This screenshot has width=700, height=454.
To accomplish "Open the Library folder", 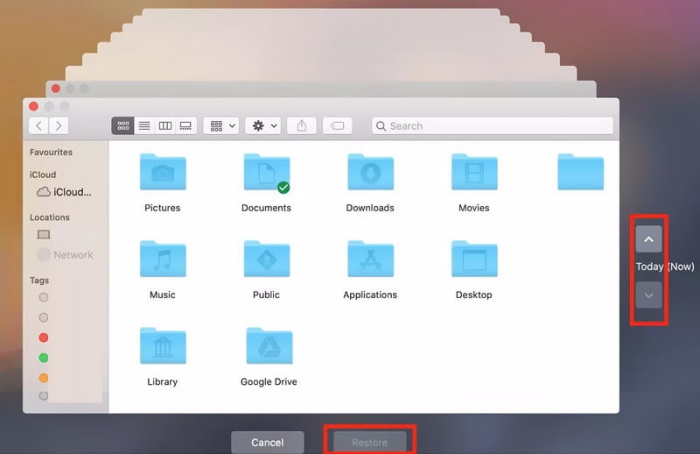I will 162,346.
